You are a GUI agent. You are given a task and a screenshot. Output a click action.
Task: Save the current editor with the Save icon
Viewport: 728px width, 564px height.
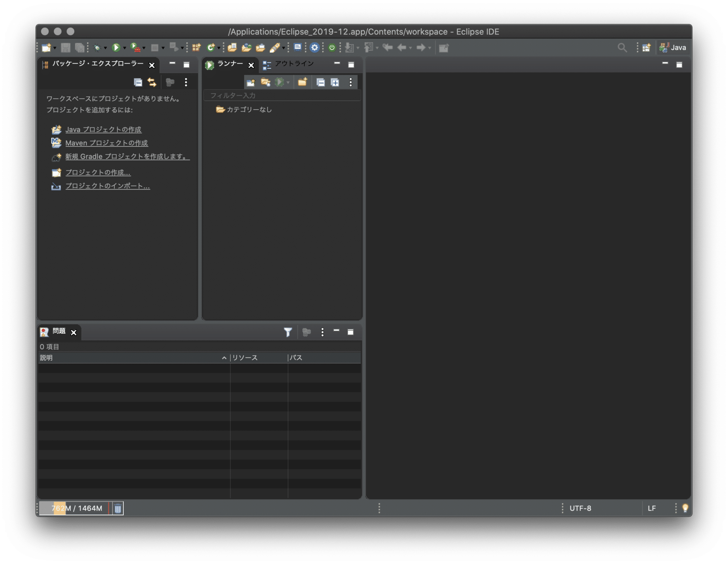pyautogui.click(x=66, y=47)
